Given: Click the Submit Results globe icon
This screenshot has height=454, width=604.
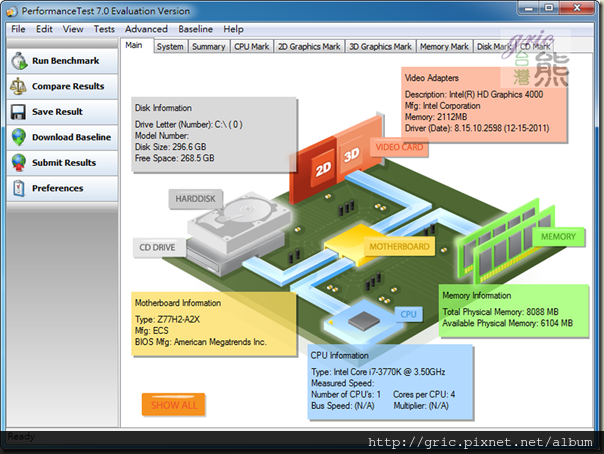Looking at the screenshot, I should click(x=18, y=163).
